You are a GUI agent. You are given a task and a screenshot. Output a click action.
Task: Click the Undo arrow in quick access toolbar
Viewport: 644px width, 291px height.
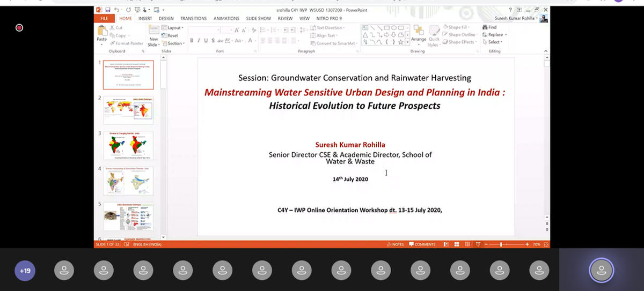point(116,10)
